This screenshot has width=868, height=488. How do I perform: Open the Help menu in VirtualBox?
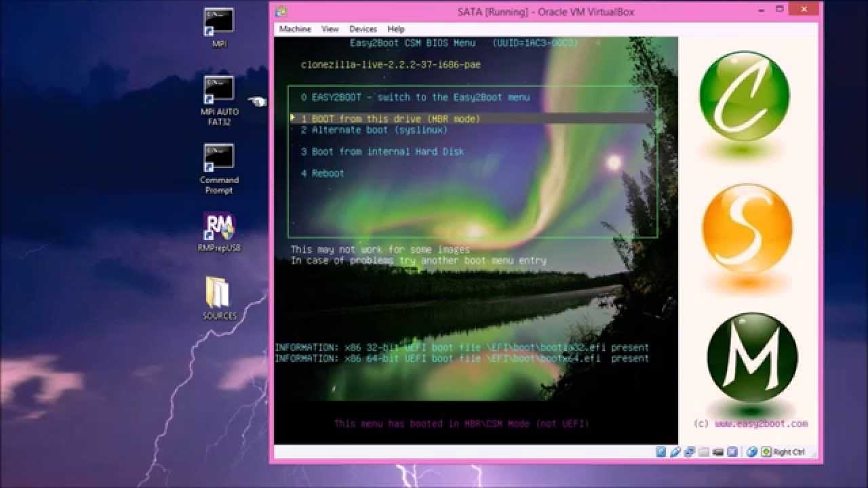point(396,29)
